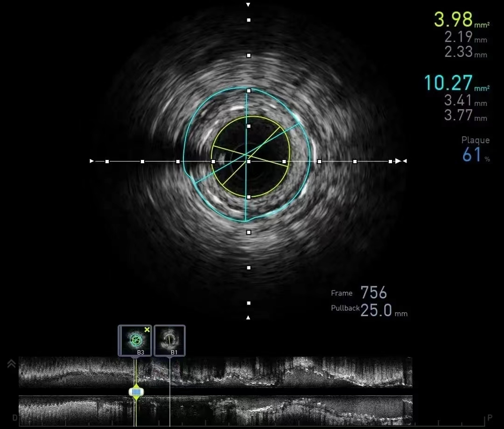Select the bottom handle on yellow lumen contour
Image resolution: width=504 pixels, height=429 pixels.
249,197
